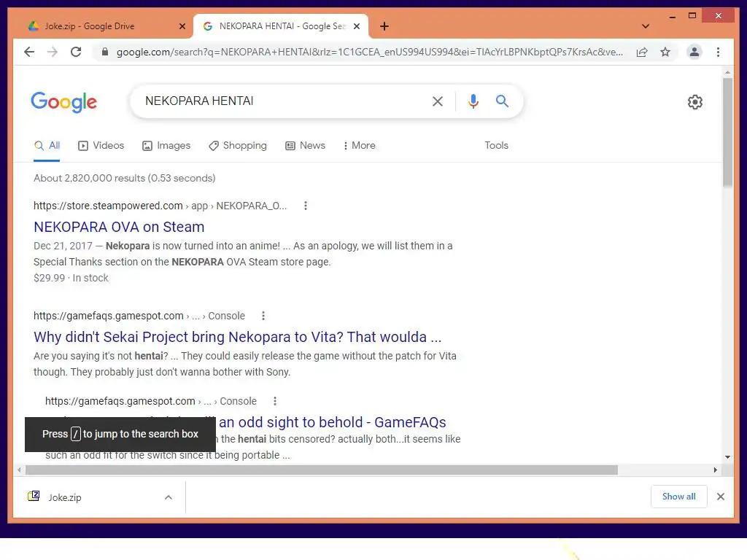The height and width of the screenshot is (560, 747).
Task: Open the NEKOPARA OVA on Steam link
Action: tap(119, 227)
